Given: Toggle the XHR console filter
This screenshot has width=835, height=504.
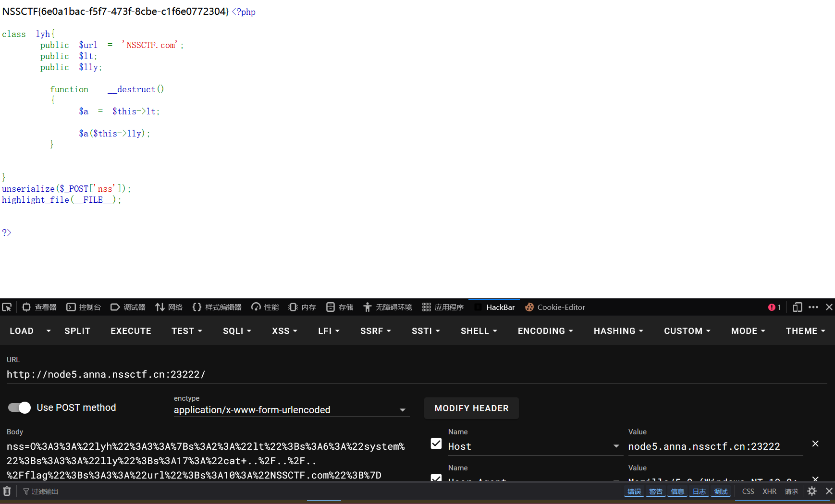Looking at the screenshot, I should click(769, 492).
